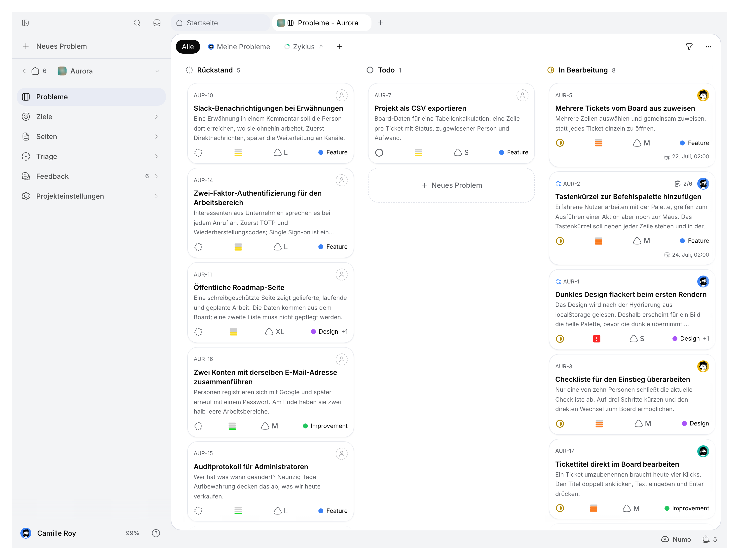Open the inbox icon
739x560 pixels.
157,23
